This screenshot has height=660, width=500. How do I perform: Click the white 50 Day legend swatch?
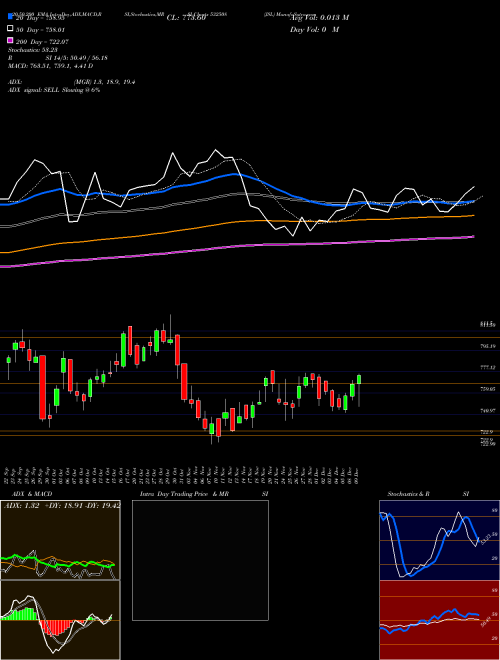tap(11, 29)
